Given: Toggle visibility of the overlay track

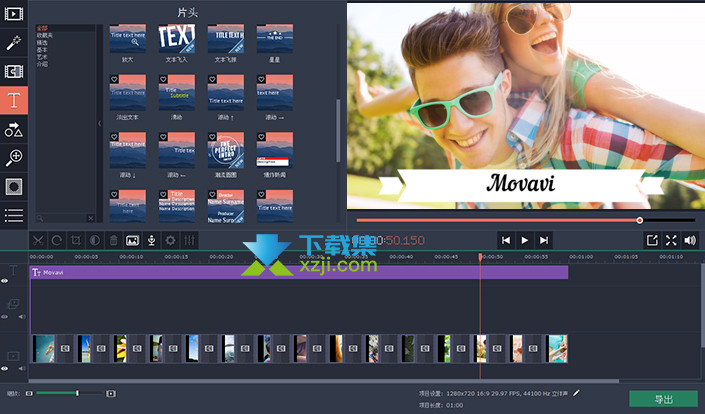Looking at the screenshot, I should click(x=4, y=317).
